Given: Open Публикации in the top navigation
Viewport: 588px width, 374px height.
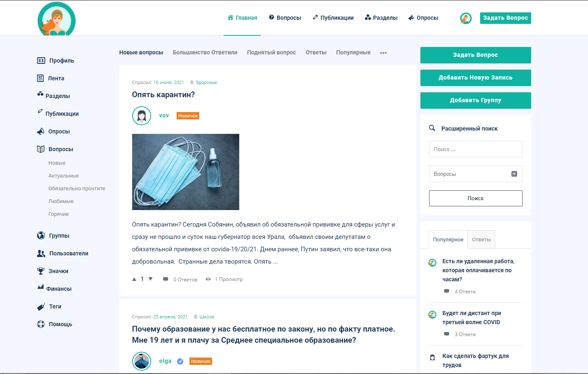Looking at the screenshot, I should 333,18.
